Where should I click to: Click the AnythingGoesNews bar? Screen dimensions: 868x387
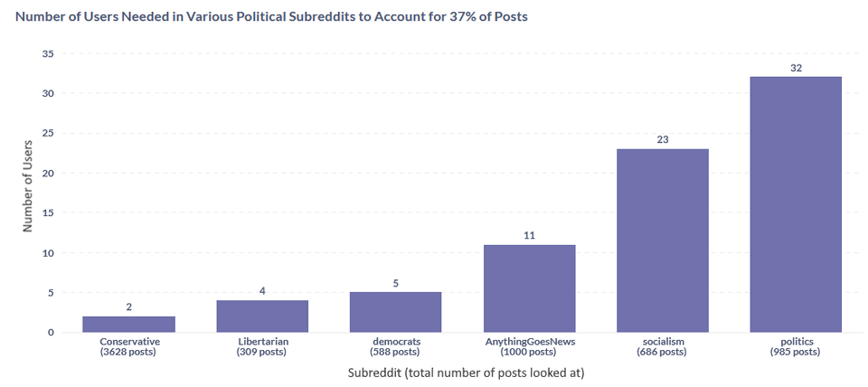[x=529, y=288]
